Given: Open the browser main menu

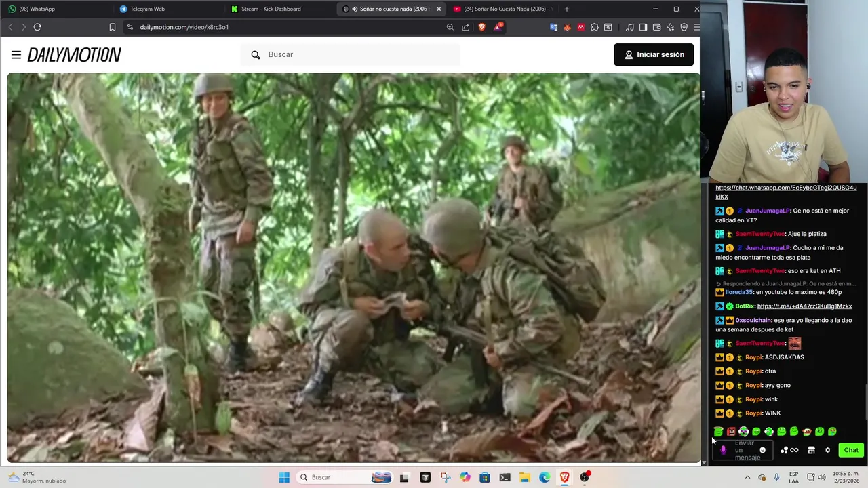Looking at the screenshot, I should tap(696, 27).
